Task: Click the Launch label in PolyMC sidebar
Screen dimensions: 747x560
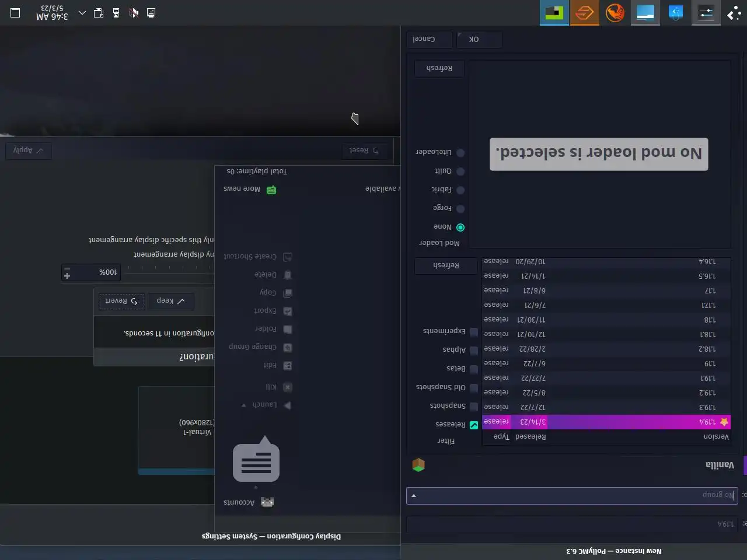Action: click(x=264, y=405)
